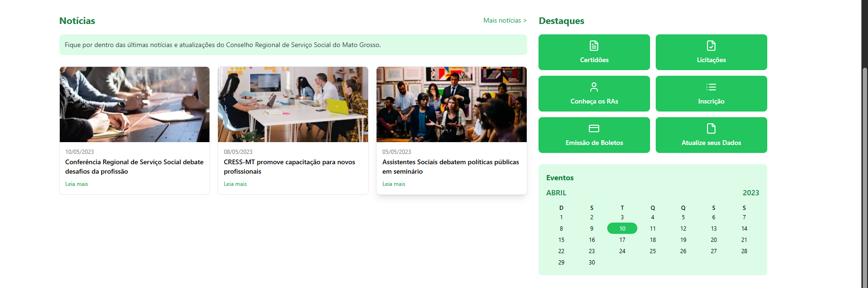Click the Atualize seus Dados file icon
The height and width of the screenshot is (288, 868).
pyautogui.click(x=711, y=128)
